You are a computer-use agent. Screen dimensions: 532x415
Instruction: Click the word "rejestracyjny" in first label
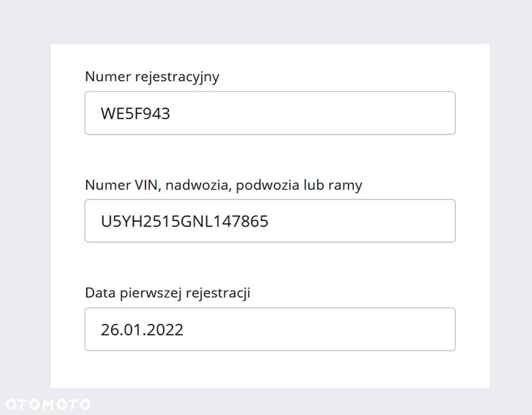pos(177,77)
